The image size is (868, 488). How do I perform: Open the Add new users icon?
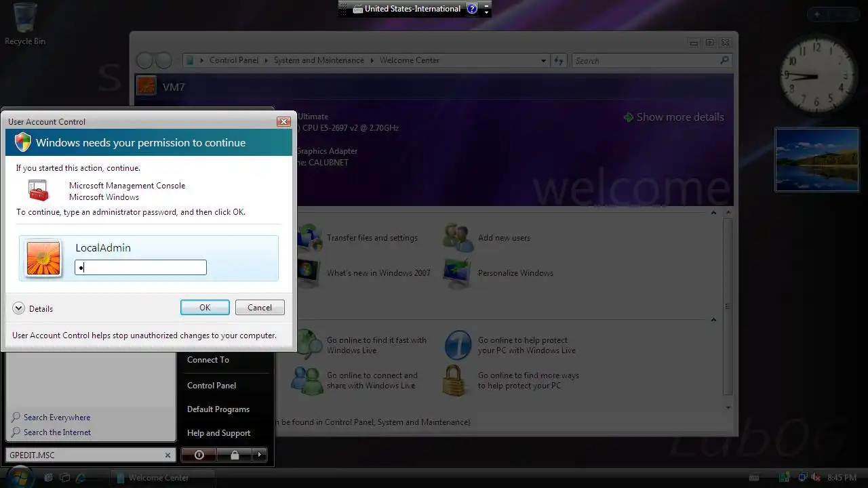pos(457,237)
